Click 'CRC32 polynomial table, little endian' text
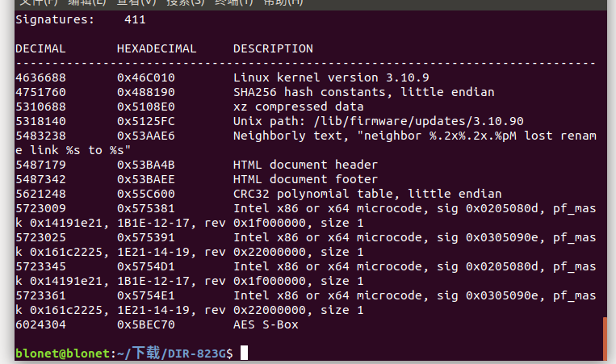Viewport: 616px width, 364px height. point(367,194)
